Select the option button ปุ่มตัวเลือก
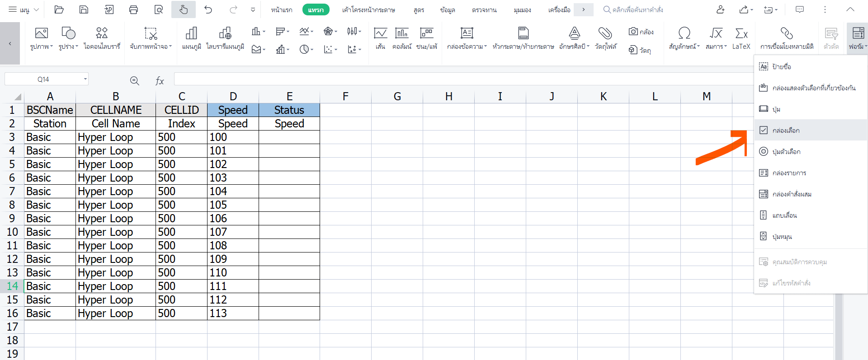868x360 pixels. pyautogui.click(x=811, y=151)
